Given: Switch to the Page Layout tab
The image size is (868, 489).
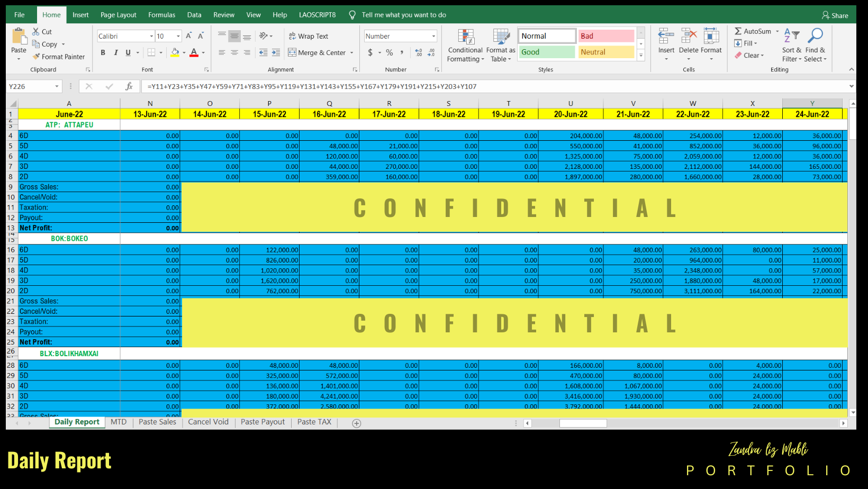Looking at the screenshot, I should [x=119, y=15].
